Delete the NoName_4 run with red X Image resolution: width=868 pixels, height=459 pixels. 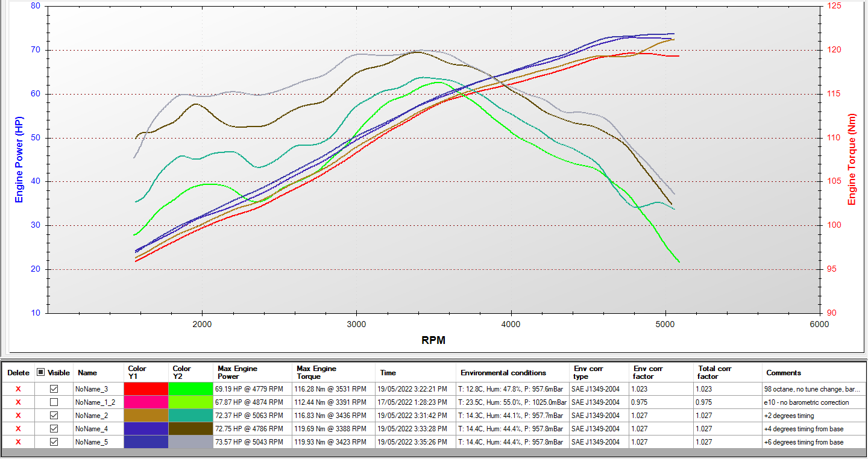click(18, 429)
